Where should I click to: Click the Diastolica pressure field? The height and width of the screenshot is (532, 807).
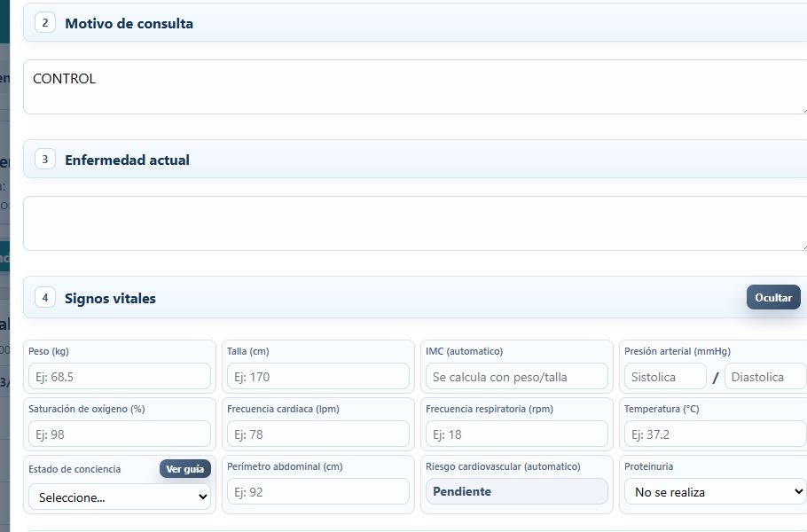point(765,377)
